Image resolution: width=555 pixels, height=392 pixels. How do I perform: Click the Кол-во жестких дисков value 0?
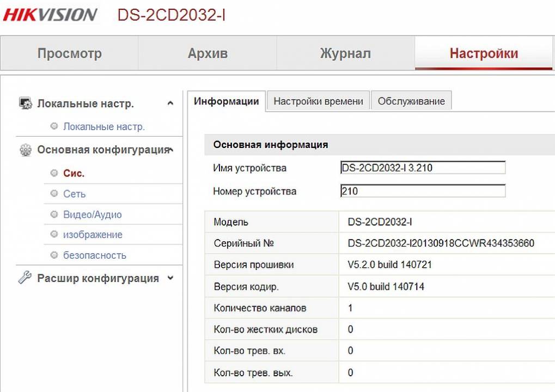tap(350, 329)
